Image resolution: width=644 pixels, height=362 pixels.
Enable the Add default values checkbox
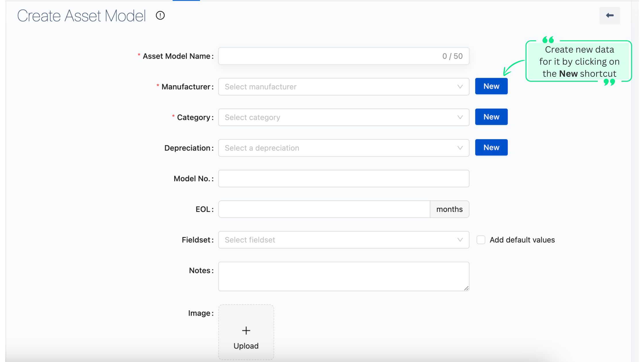[480, 240]
